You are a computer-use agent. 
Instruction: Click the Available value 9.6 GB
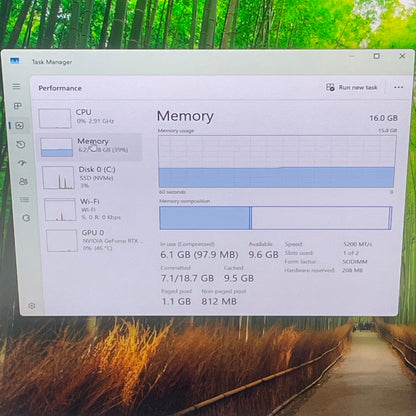[263, 255]
